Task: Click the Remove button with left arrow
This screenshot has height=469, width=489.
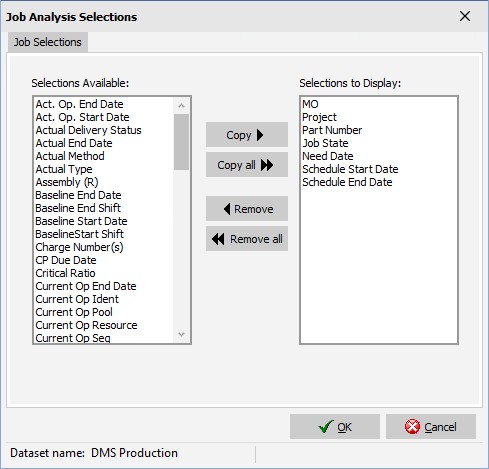Action: (247, 209)
